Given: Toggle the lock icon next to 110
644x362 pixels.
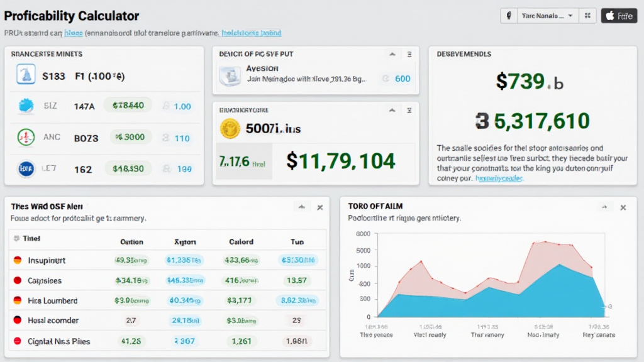Looking at the screenshot, I should pos(166,138).
